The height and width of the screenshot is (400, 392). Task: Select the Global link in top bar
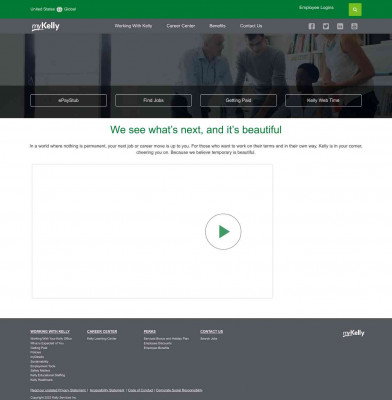coord(70,9)
